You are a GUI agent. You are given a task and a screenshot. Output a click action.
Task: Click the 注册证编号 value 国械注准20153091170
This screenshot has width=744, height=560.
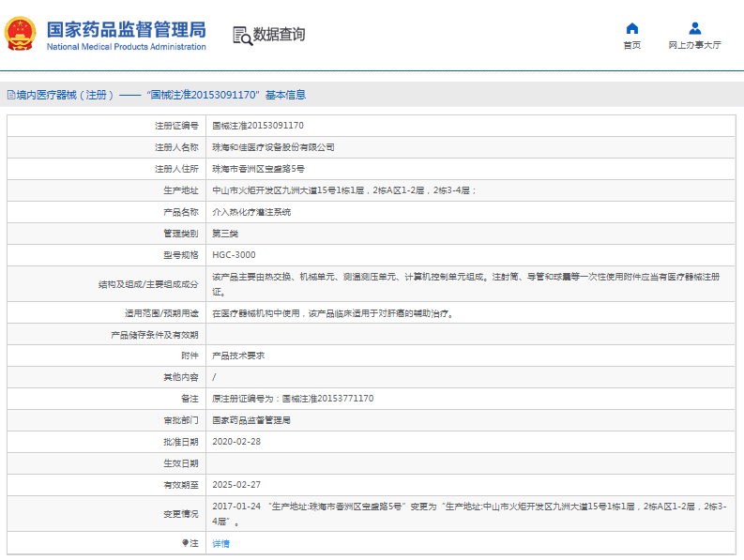pos(257,125)
